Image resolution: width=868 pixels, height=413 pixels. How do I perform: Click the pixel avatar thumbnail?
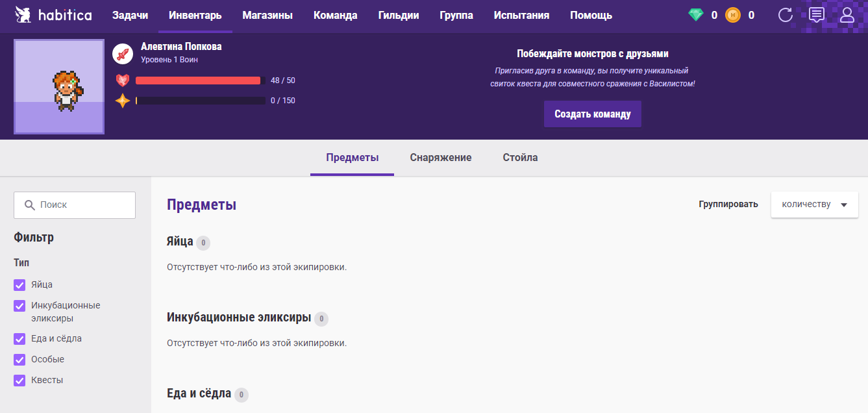click(x=59, y=87)
